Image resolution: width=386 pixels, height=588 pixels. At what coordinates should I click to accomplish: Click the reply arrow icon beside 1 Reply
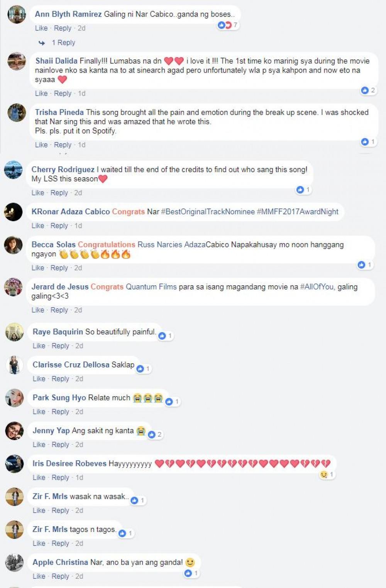[x=42, y=43]
